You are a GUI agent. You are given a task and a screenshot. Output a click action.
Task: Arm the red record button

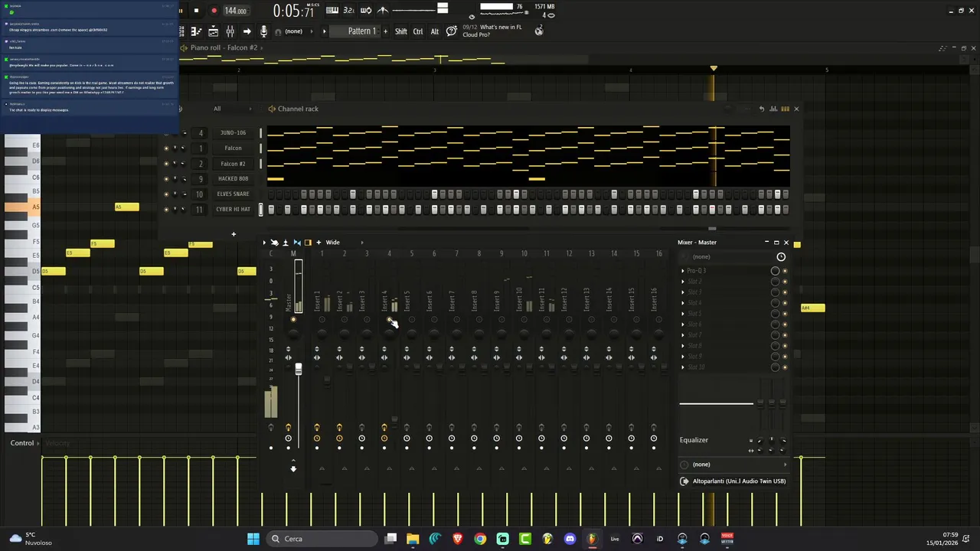pyautogui.click(x=214, y=11)
